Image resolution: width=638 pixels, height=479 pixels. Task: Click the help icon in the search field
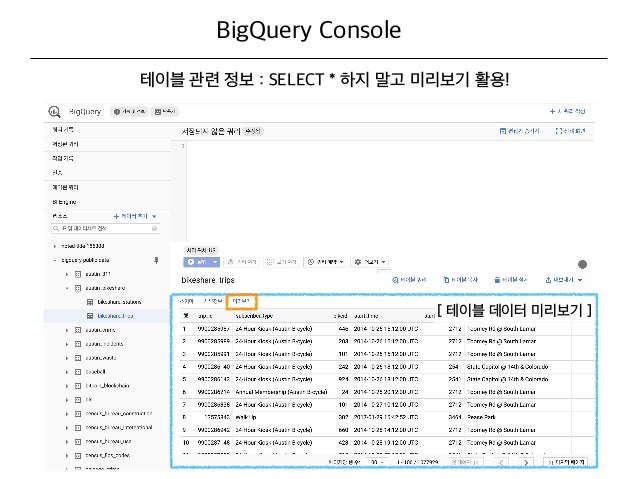tap(154, 229)
